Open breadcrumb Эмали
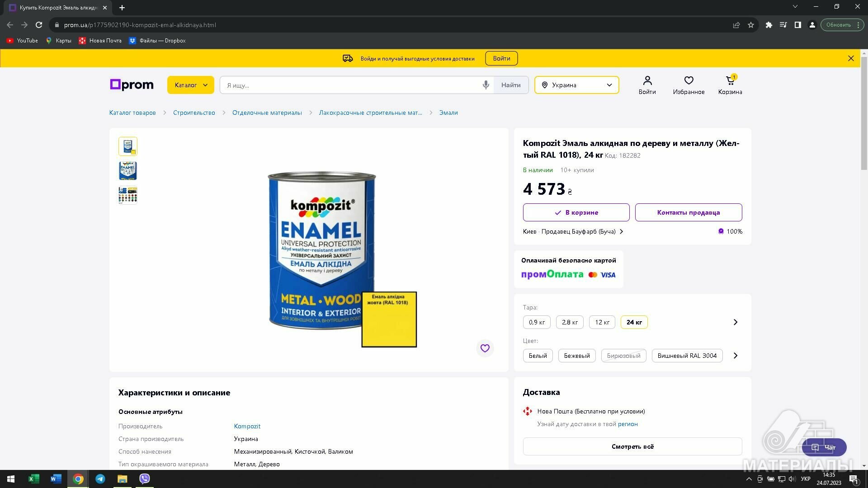 tap(448, 113)
